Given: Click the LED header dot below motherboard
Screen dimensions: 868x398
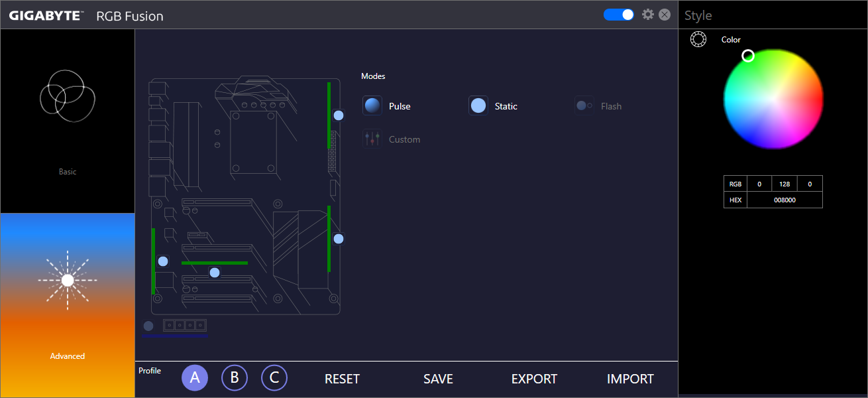Looking at the screenshot, I should (148, 326).
